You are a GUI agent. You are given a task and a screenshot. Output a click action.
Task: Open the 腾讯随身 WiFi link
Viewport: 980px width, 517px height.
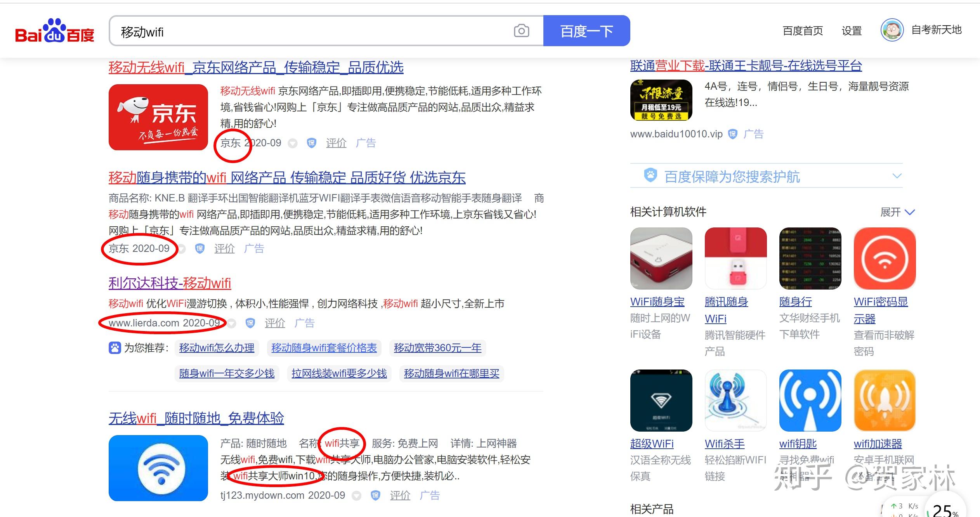(x=726, y=310)
